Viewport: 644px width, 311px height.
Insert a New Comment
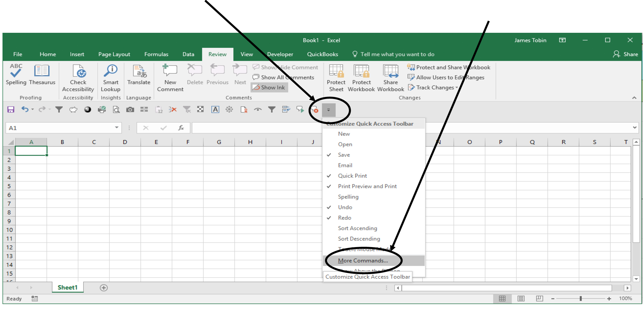click(x=170, y=78)
